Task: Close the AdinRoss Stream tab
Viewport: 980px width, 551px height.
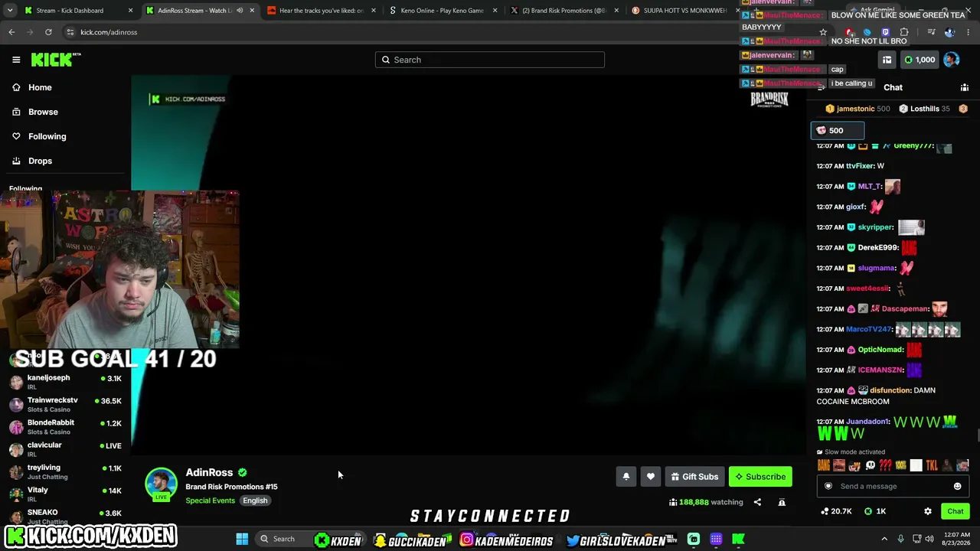Action: [x=252, y=11]
